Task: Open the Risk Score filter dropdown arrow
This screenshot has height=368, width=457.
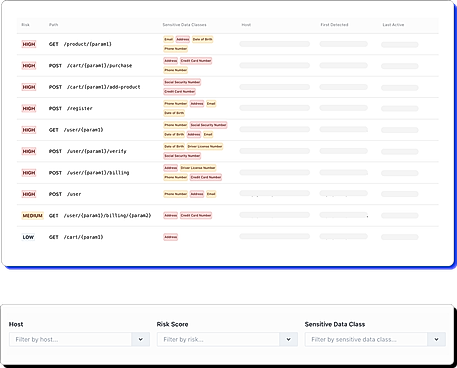Action: [x=289, y=339]
